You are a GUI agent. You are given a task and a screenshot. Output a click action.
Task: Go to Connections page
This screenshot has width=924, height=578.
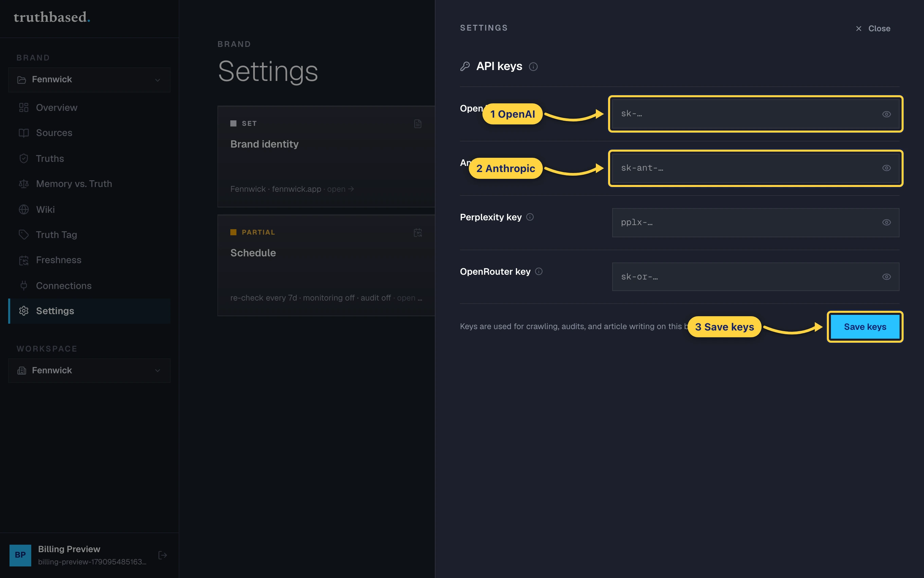point(89,286)
